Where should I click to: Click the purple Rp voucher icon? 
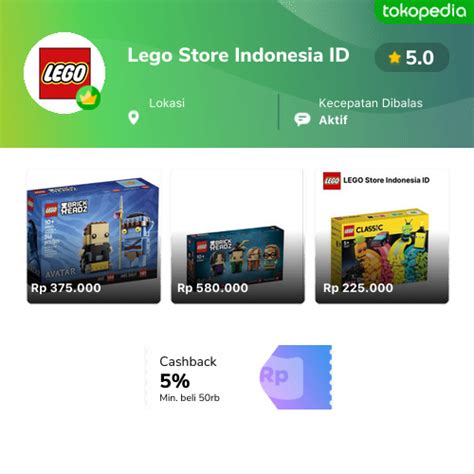(296, 377)
